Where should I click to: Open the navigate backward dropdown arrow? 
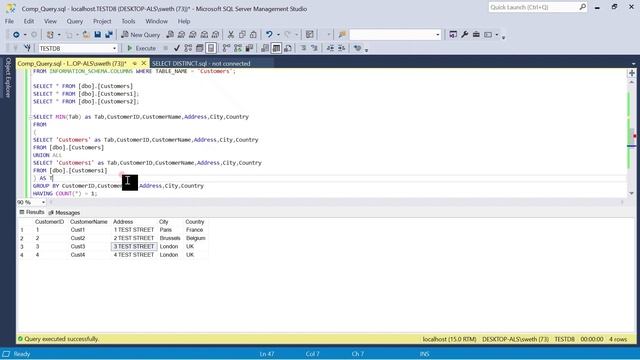point(25,35)
